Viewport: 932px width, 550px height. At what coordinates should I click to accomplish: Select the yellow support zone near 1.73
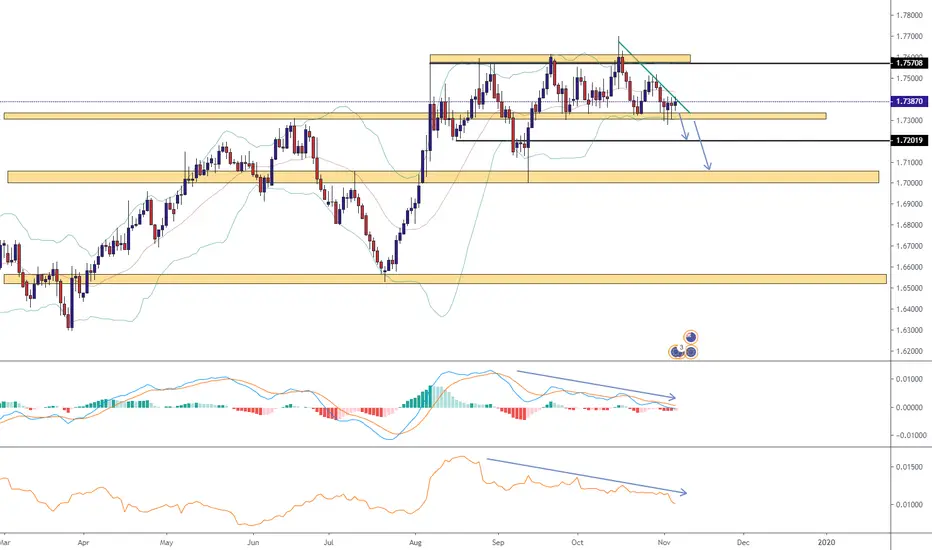[x=415, y=116]
